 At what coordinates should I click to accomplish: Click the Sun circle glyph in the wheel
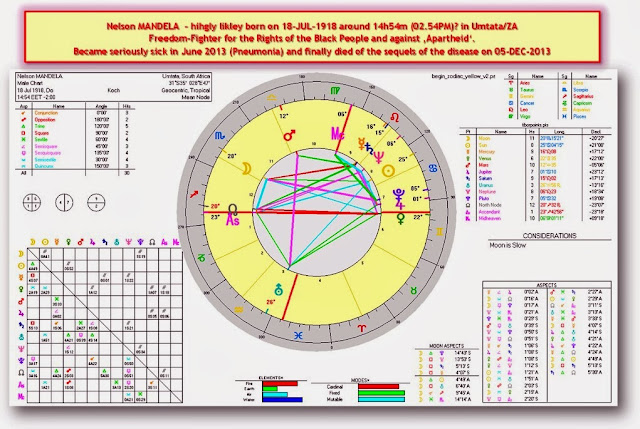pyautogui.click(x=388, y=171)
